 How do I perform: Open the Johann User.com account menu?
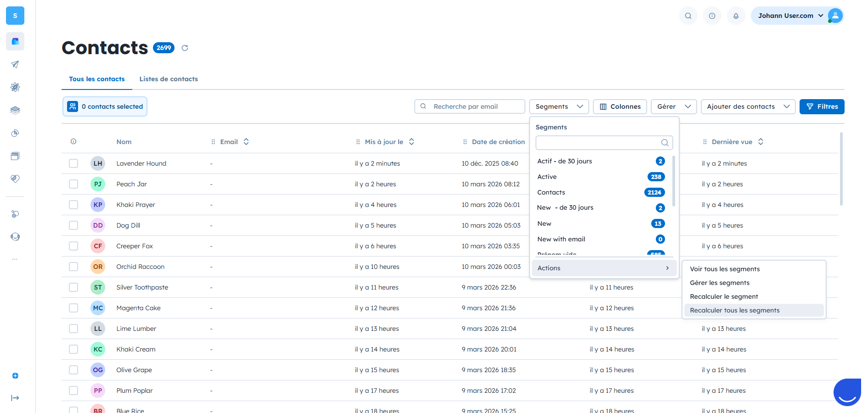(x=797, y=16)
